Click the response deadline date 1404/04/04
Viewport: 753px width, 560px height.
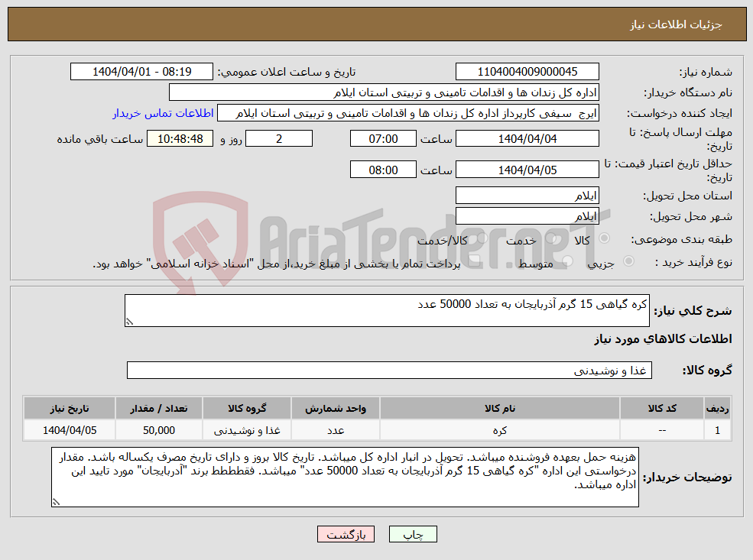coord(527,139)
